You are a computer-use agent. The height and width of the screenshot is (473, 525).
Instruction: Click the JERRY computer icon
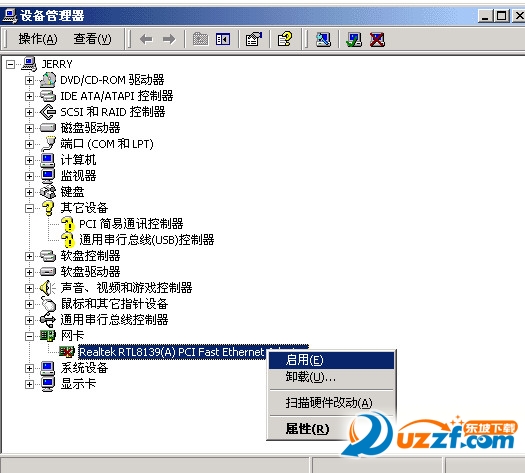[29, 64]
